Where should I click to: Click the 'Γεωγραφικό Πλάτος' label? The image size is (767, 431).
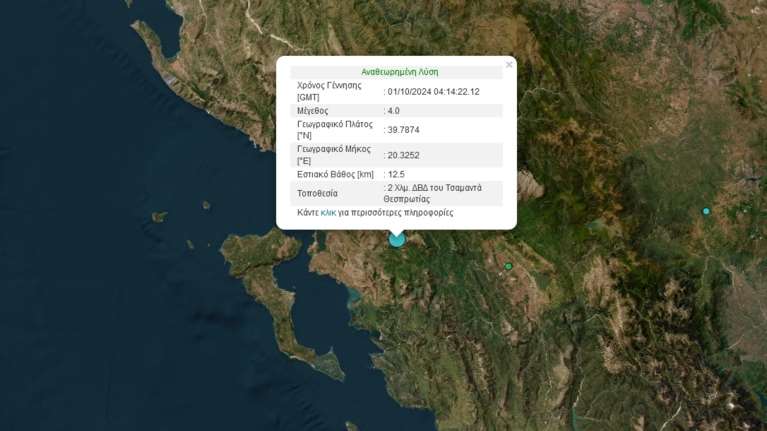(334, 125)
